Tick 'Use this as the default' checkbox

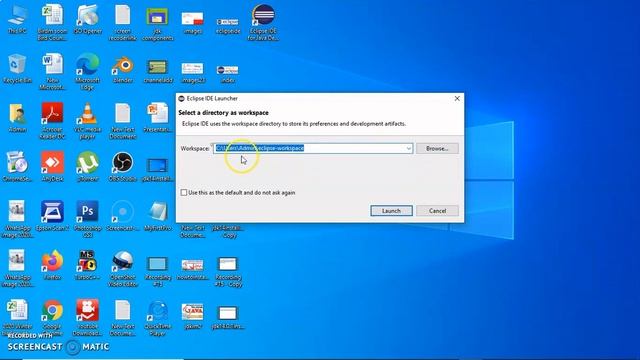tap(184, 192)
